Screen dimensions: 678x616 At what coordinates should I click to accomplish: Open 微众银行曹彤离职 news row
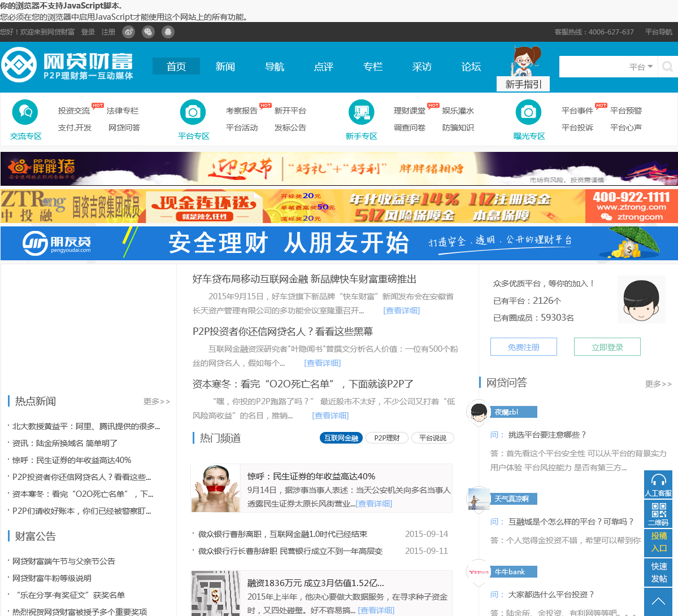282,534
